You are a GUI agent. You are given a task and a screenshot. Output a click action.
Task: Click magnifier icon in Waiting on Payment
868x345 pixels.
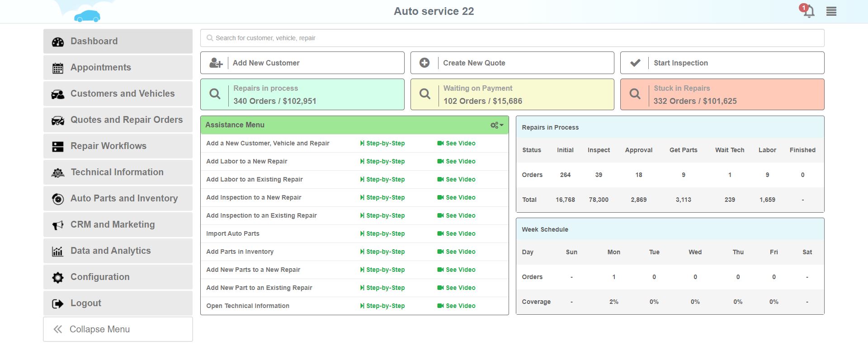click(425, 94)
